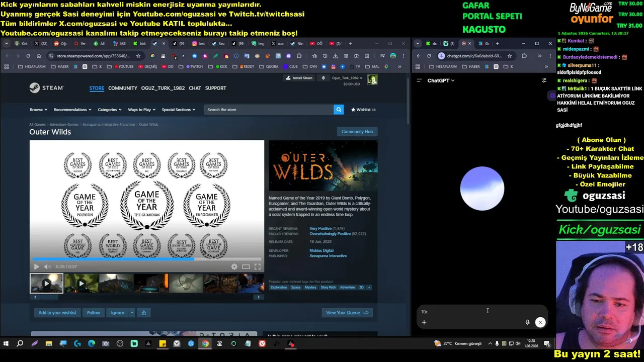Select the first trailer thumbnail
This screenshot has height=362, width=644.
coord(46,284)
